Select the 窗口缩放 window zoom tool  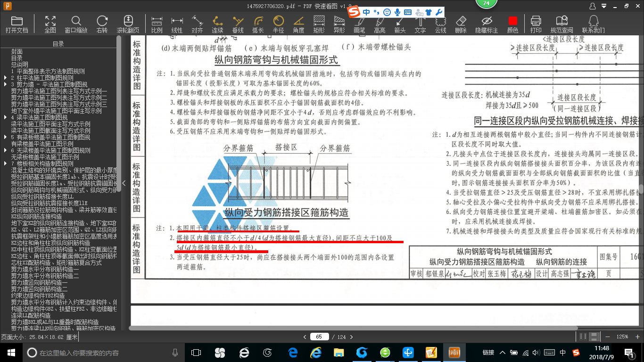click(76, 24)
